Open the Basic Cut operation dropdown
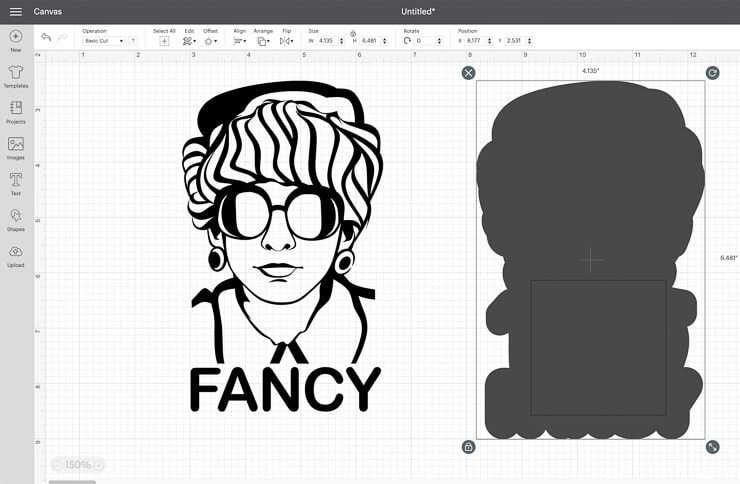The height and width of the screenshot is (484, 740). (104, 41)
